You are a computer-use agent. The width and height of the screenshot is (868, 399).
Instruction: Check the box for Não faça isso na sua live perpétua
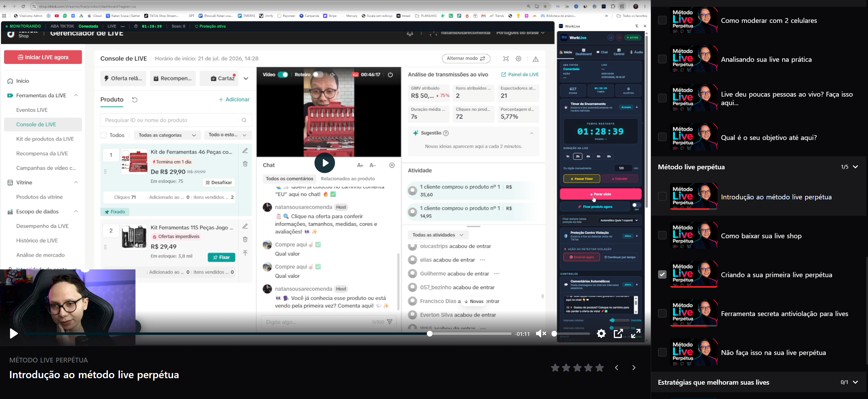point(662,352)
